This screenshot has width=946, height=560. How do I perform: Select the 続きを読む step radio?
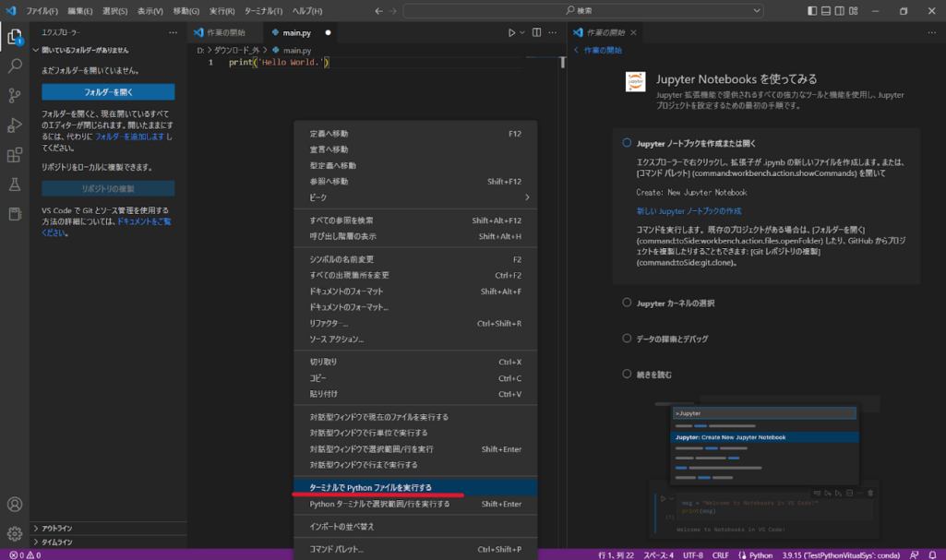point(627,374)
